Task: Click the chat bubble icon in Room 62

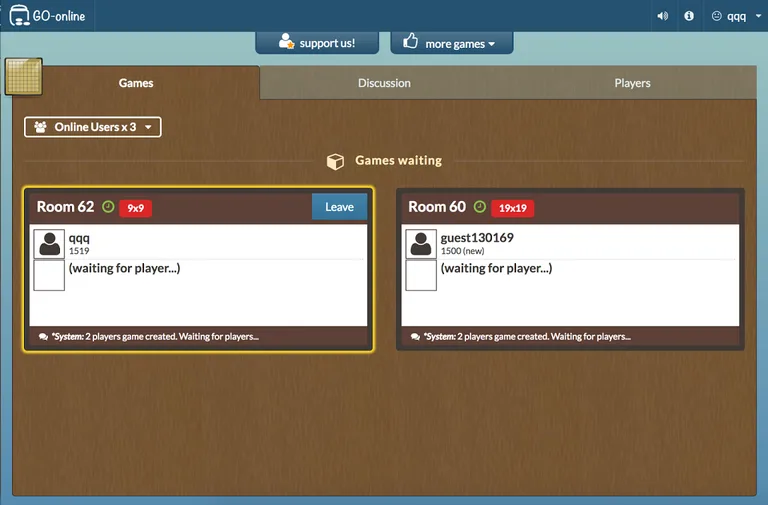Action: 43,337
